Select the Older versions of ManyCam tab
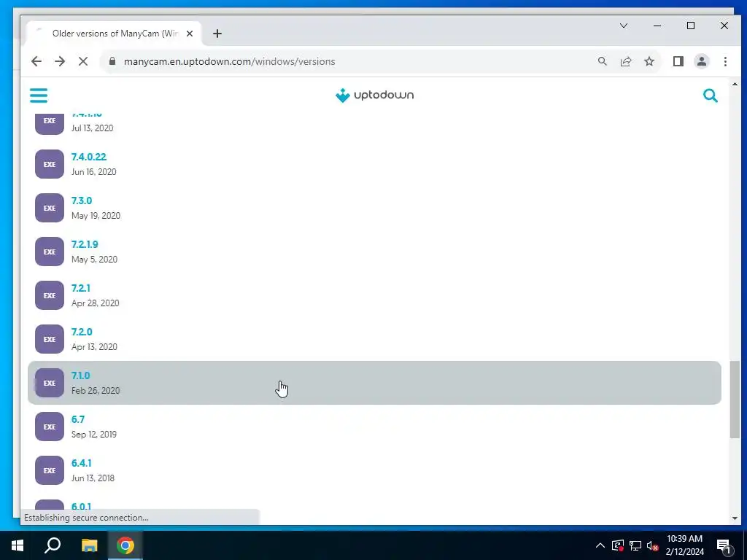The height and width of the screenshot is (560, 747). click(x=113, y=34)
